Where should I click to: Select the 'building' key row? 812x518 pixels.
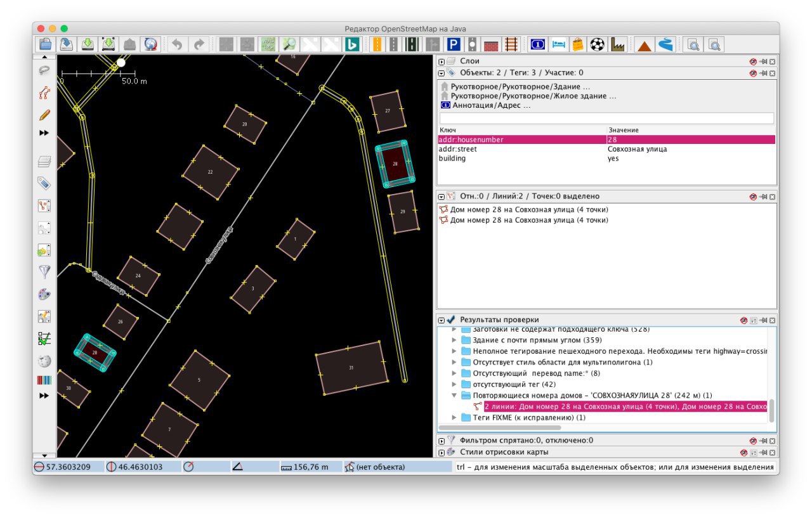pos(606,159)
